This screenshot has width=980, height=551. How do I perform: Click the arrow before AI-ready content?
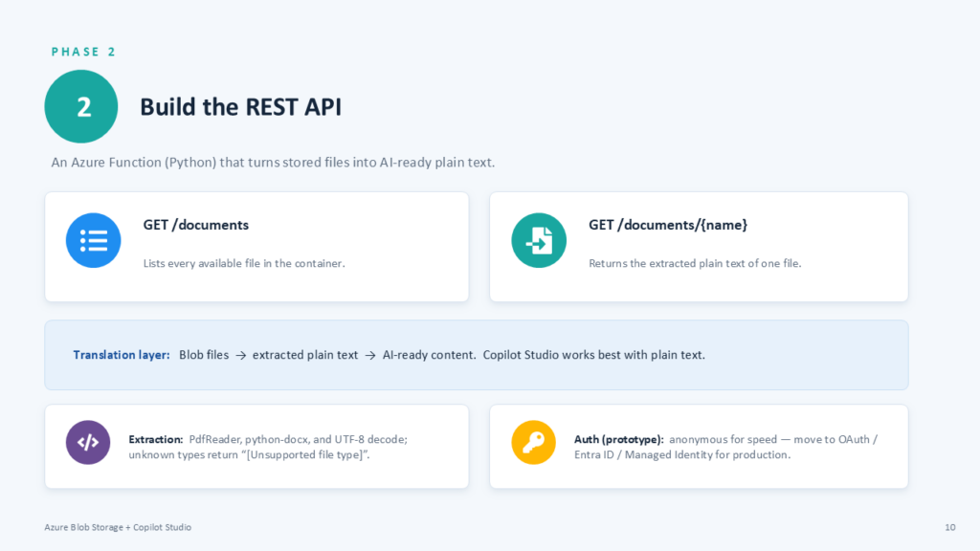(x=370, y=356)
